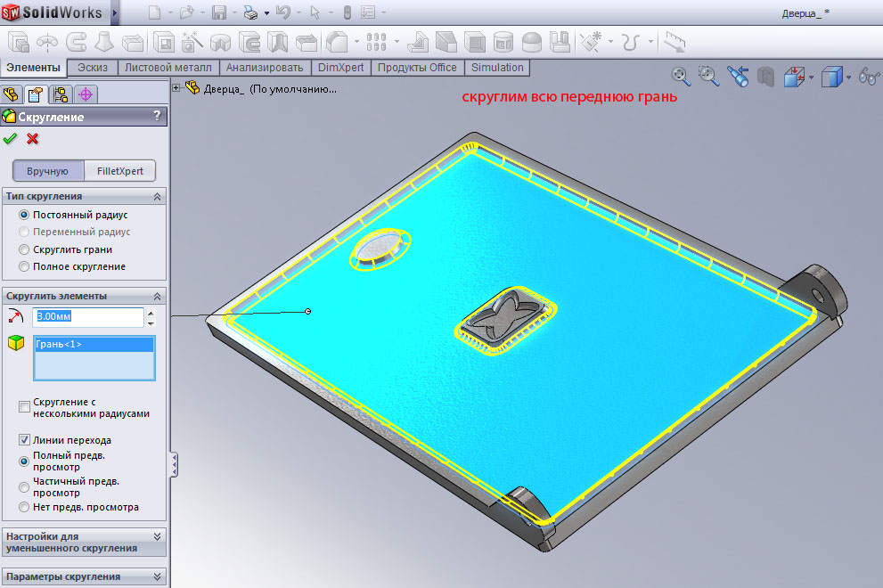
Task: Click the Zoom to Fit magnifier icon
Action: click(x=681, y=77)
